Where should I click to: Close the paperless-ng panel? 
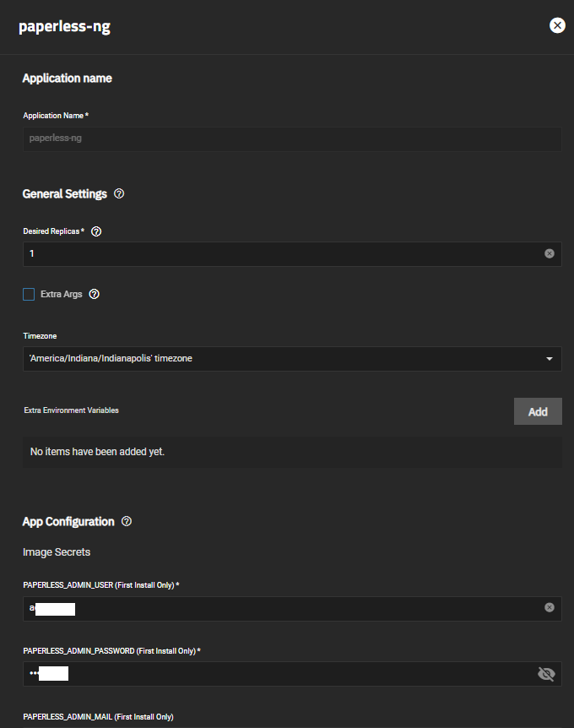point(557,25)
